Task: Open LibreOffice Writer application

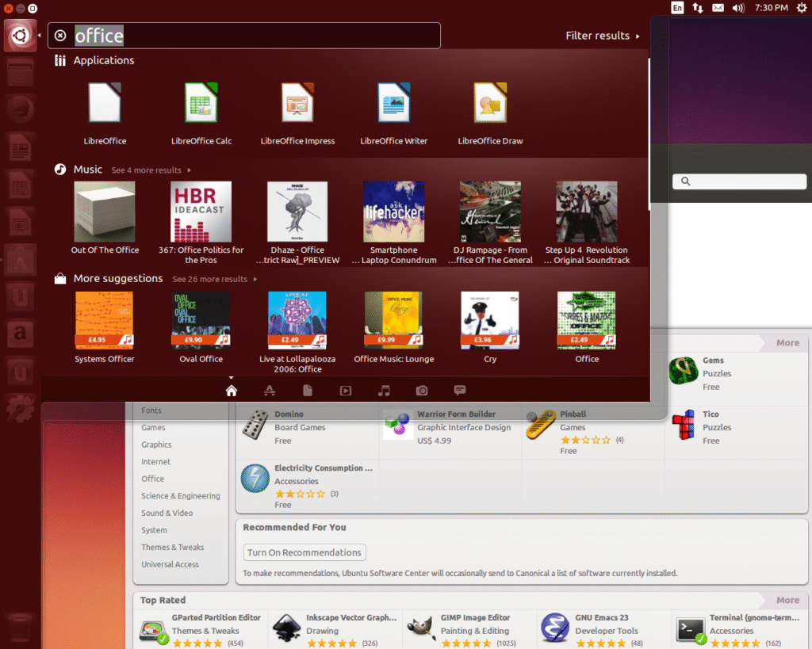Action: point(393,104)
